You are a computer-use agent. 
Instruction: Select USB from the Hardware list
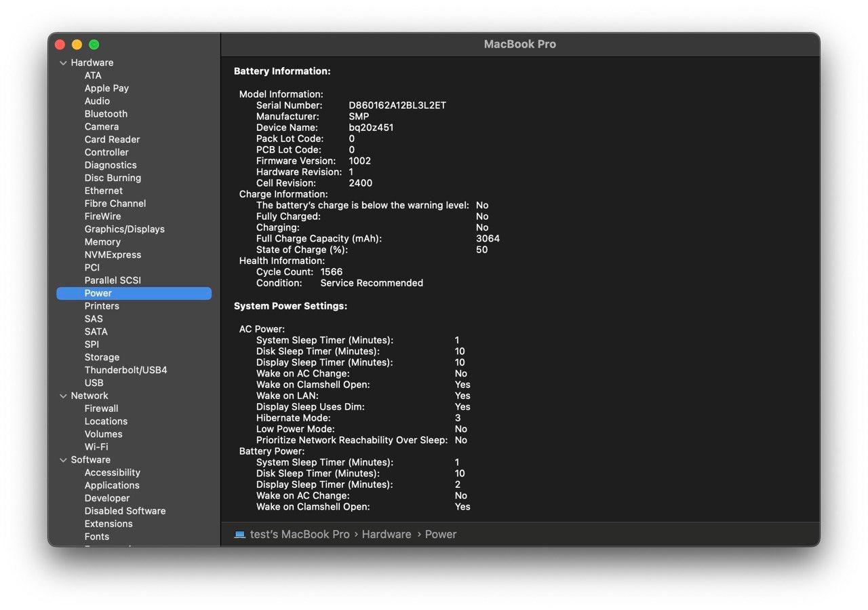[x=94, y=383]
